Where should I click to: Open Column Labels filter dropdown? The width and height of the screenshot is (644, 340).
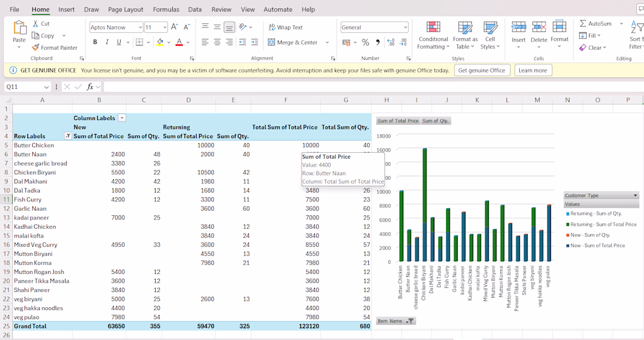(x=122, y=118)
